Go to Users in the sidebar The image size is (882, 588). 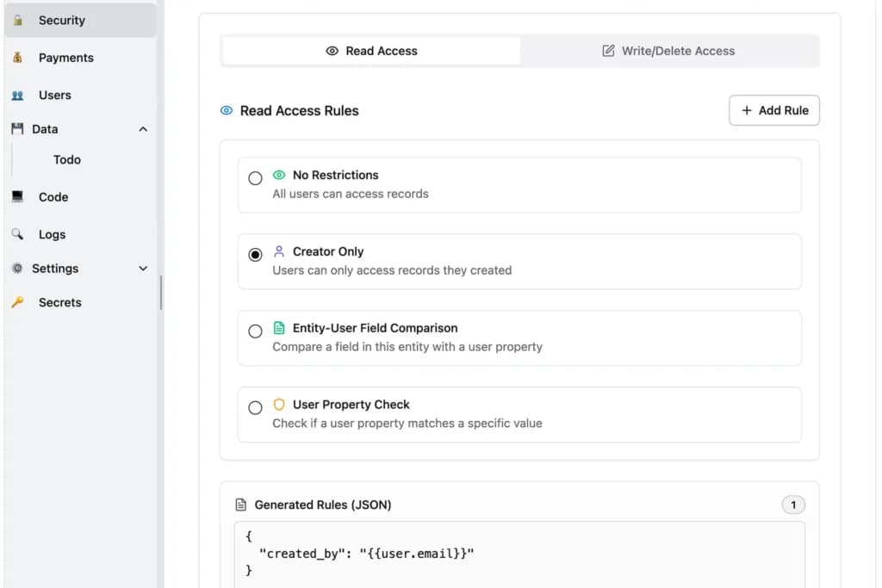(x=80, y=95)
